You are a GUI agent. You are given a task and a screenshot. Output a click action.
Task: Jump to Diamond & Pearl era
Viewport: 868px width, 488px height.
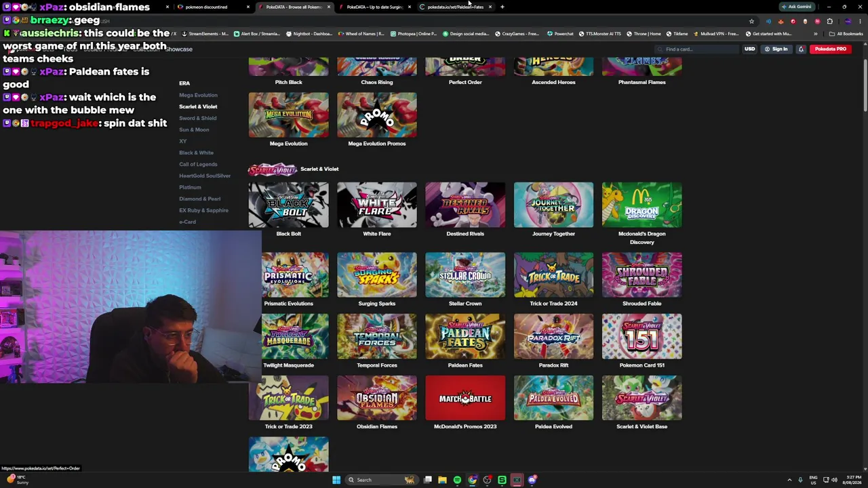[x=199, y=199]
